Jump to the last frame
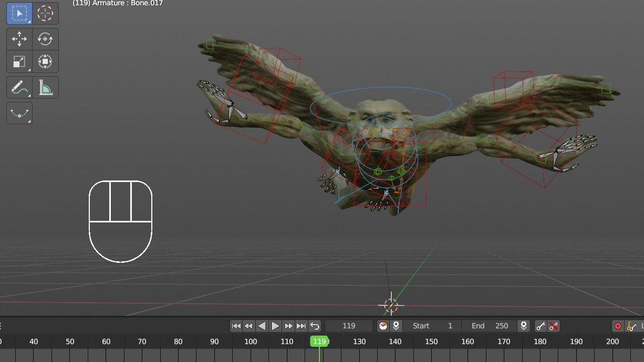 pyautogui.click(x=301, y=326)
